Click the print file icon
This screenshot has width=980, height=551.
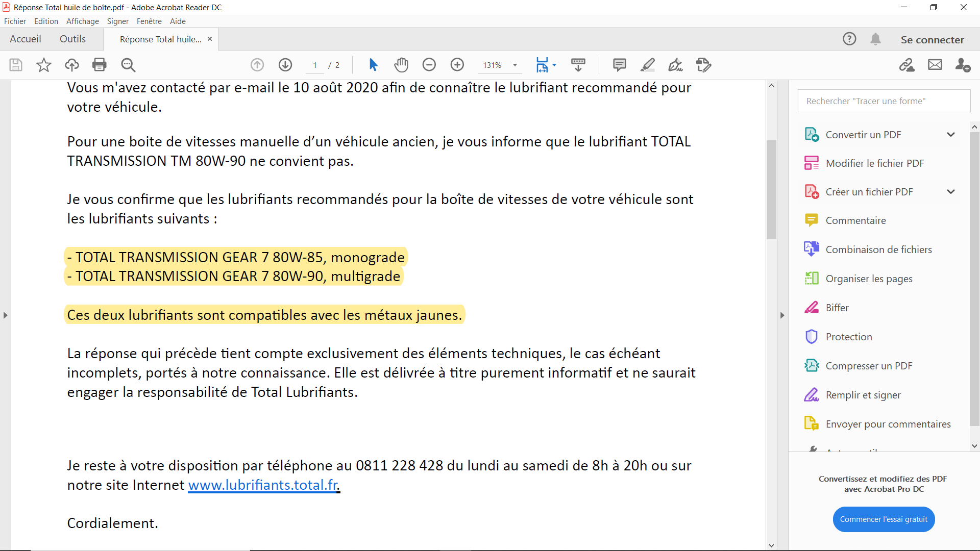(100, 65)
